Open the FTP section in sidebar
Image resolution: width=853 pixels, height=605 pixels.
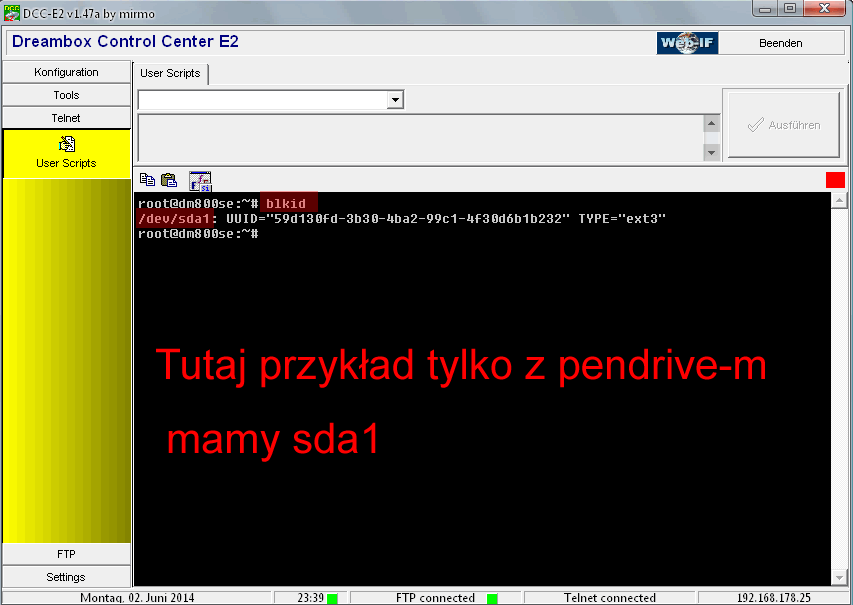[x=66, y=554]
